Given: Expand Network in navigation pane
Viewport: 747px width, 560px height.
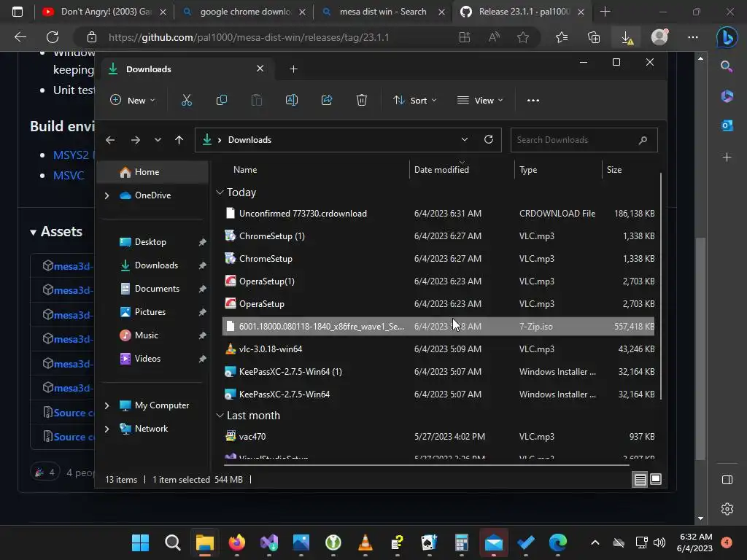Looking at the screenshot, I should [107, 429].
